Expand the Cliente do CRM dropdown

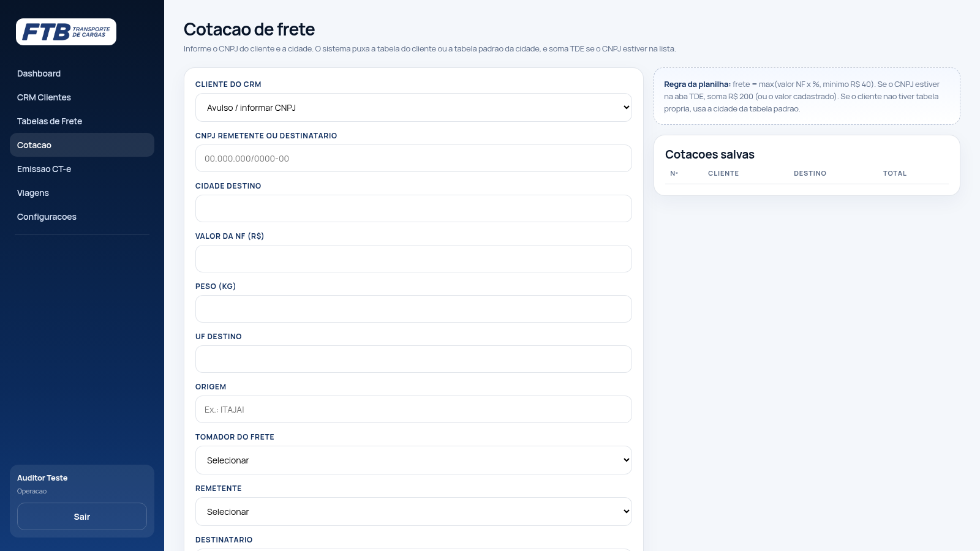413,108
